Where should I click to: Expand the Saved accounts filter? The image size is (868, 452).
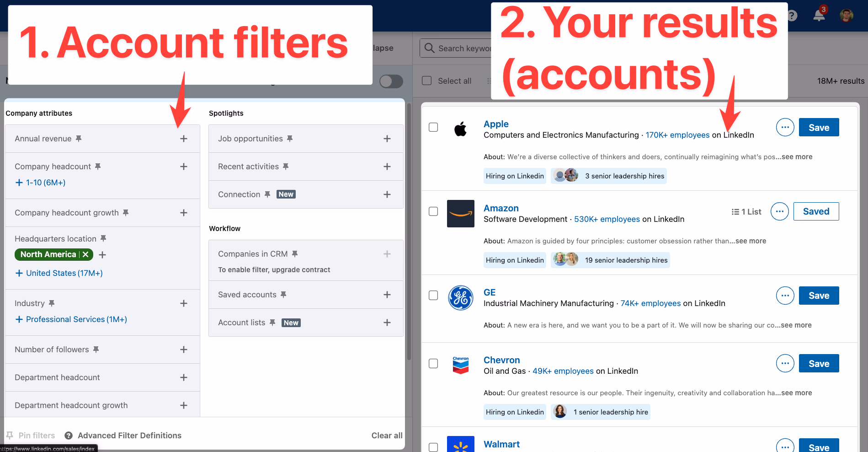pyautogui.click(x=387, y=295)
